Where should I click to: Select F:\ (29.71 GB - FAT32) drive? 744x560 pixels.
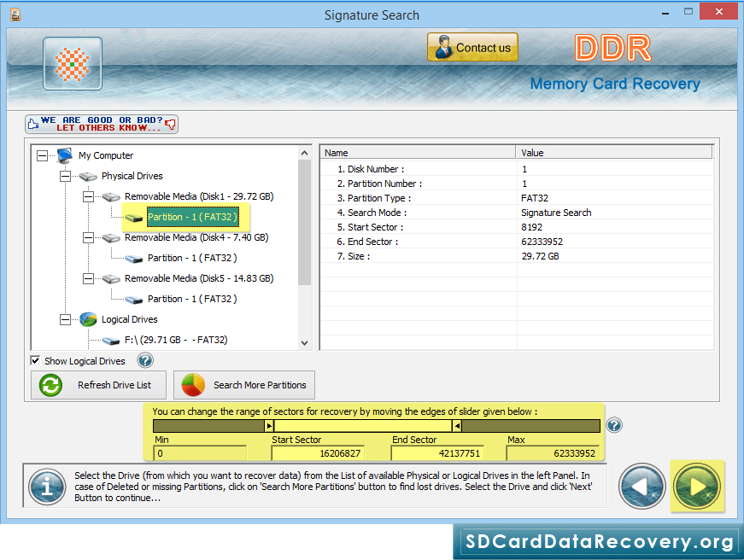(x=176, y=340)
